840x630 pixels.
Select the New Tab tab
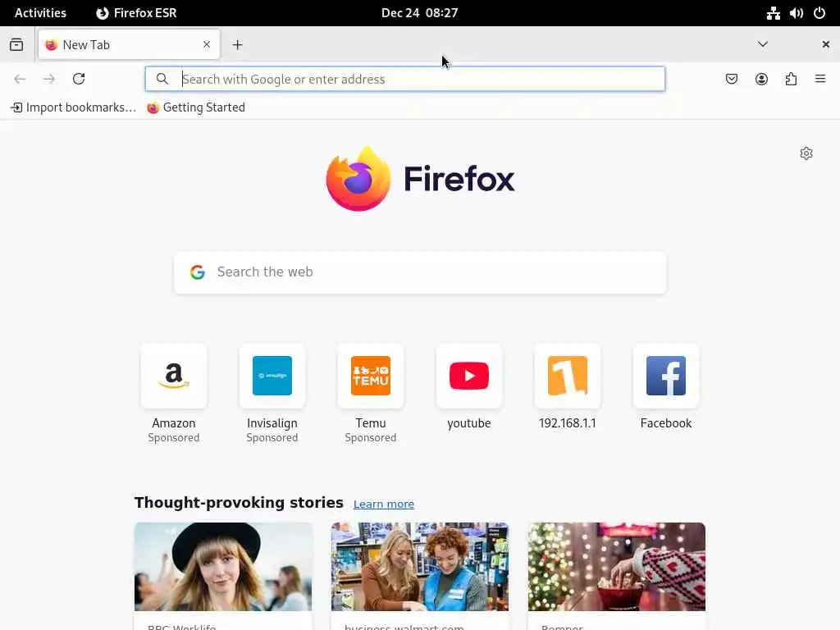129,44
